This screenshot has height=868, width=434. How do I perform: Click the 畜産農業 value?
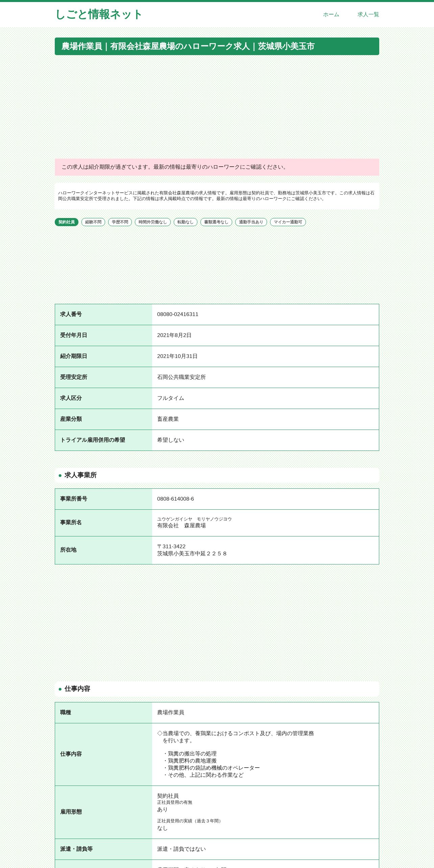(168, 419)
